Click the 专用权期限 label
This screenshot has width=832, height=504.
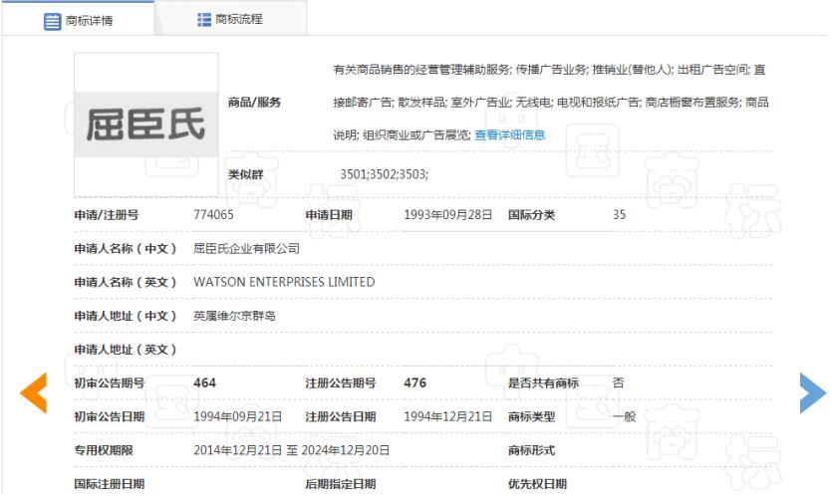click(x=104, y=450)
